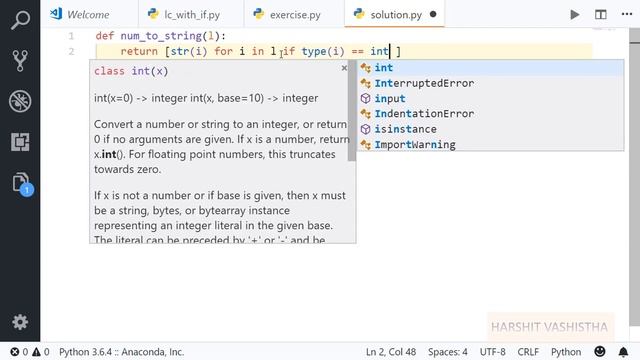Choose 'int' suggestion in autocomplete list
640x360 pixels.
[x=491, y=68]
